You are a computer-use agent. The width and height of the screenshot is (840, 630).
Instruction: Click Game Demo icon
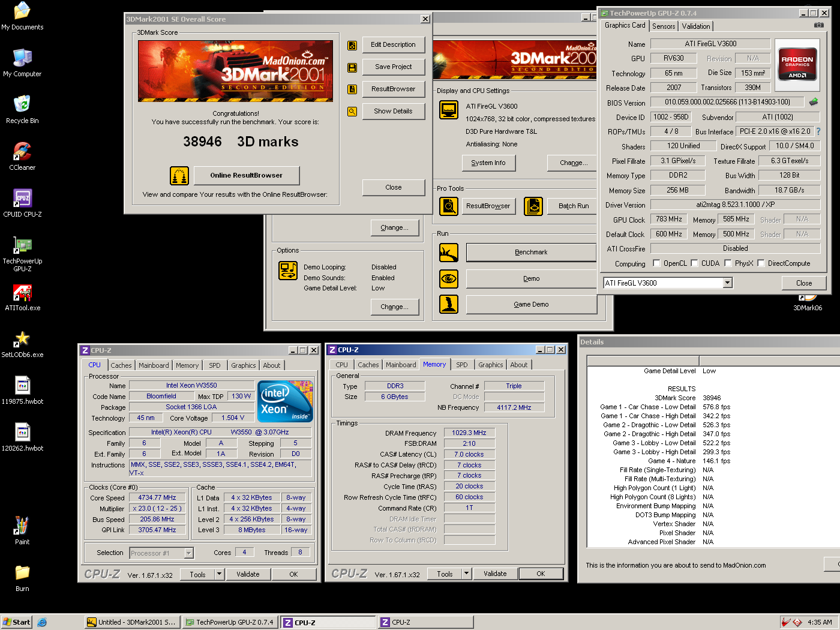(x=449, y=304)
